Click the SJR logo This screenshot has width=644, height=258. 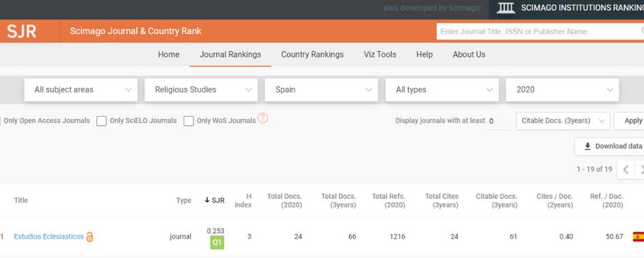point(22,31)
